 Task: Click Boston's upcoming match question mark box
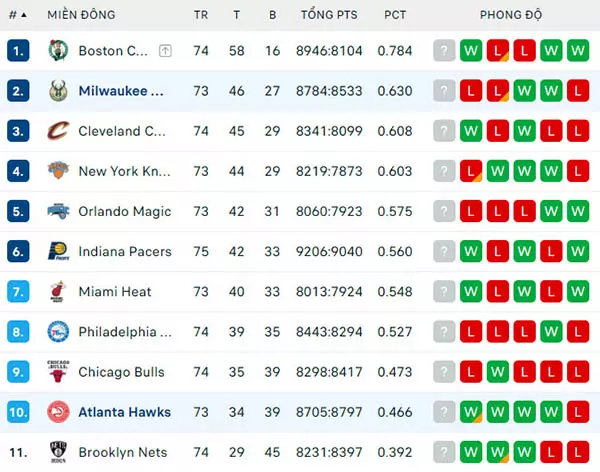(x=444, y=51)
